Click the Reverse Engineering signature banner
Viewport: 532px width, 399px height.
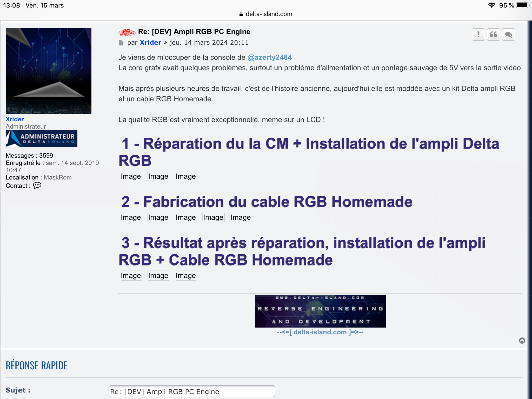pyautogui.click(x=320, y=311)
